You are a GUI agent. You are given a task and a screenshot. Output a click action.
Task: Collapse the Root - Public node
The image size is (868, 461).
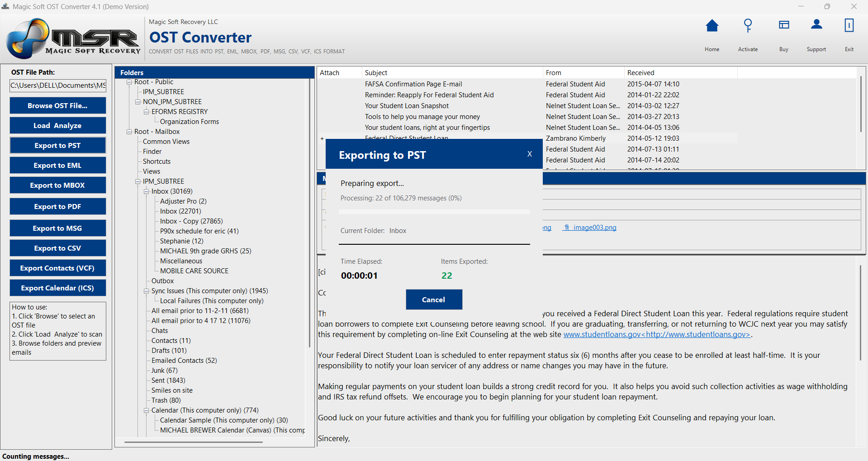point(129,82)
